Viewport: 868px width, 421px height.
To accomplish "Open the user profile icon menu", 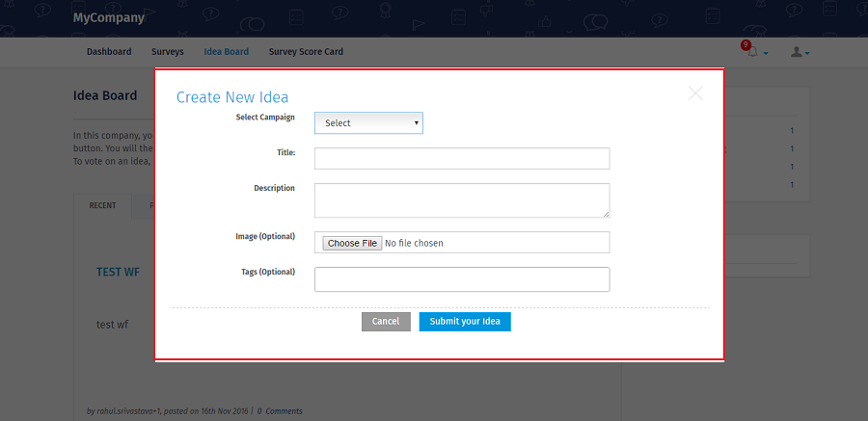I will point(800,52).
